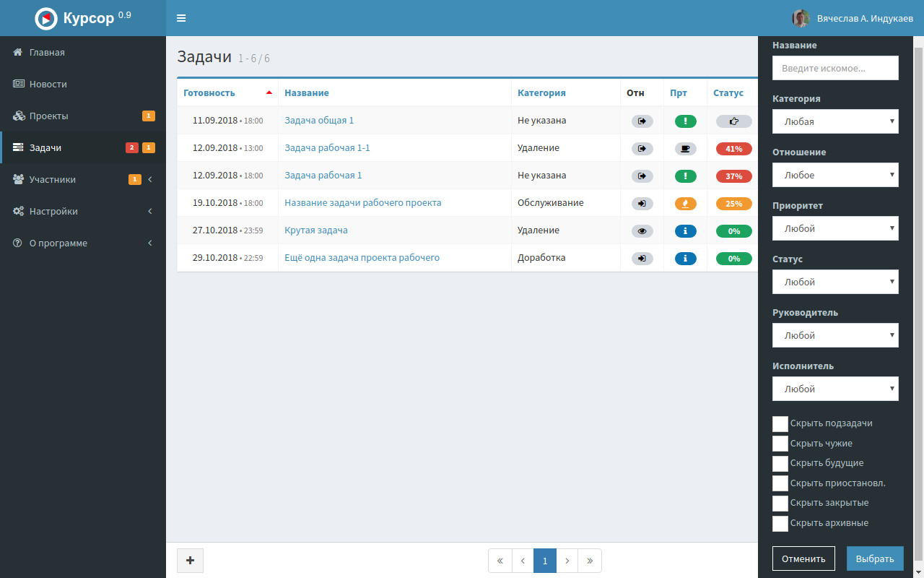Enable Скрыть подзадачи checkbox
Image resolution: width=924 pixels, height=578 pixels.
tap(780, 424)
